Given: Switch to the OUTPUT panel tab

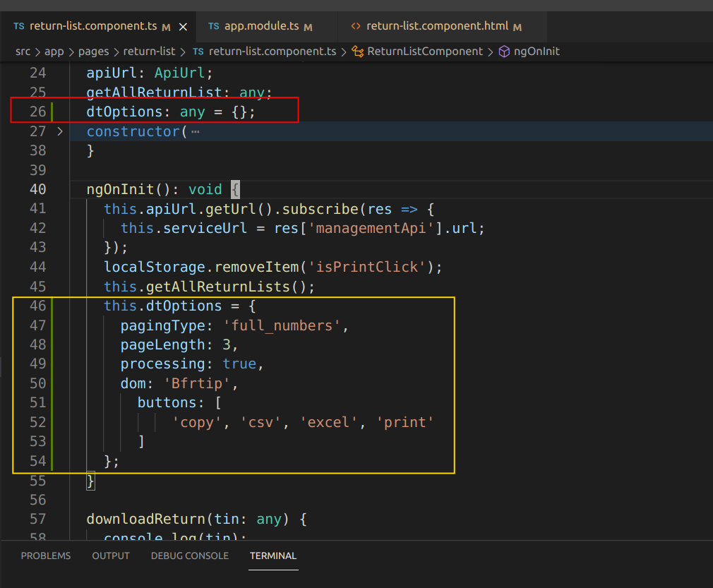Looking at the screenshot, I should point(110,556).
